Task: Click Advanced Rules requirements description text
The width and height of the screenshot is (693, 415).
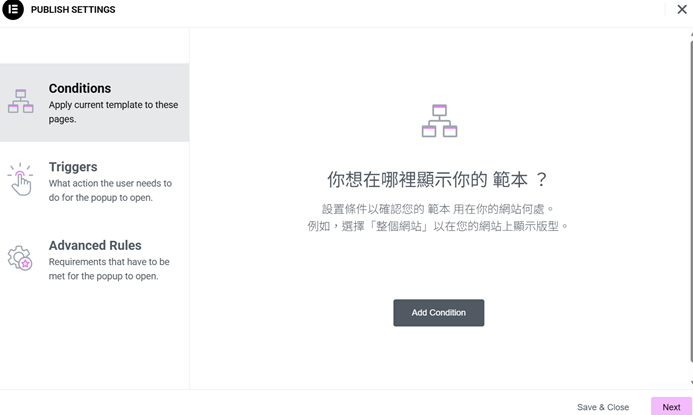Action: 109,269
